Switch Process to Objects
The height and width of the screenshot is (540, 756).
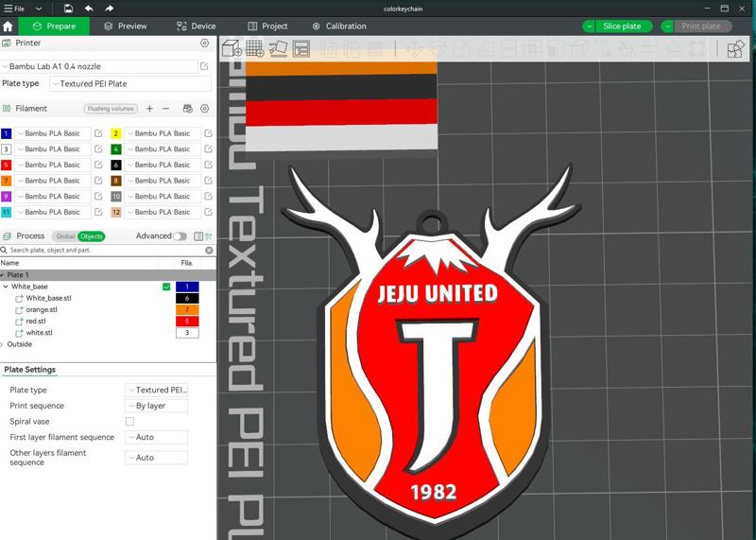tap(91, 236)
